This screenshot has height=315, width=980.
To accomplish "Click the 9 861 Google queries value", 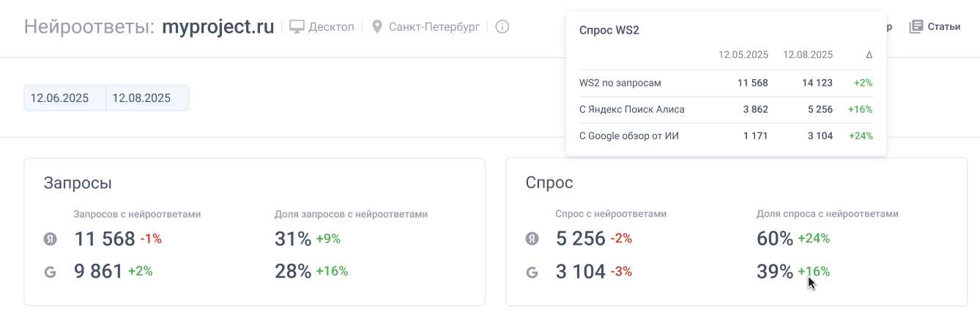I will 99,272.
